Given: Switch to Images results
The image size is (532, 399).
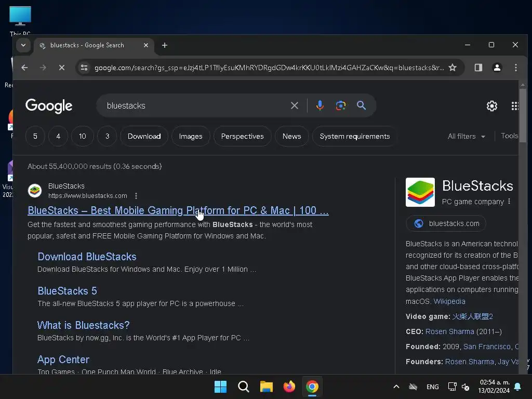Looking at the screenshot, I should (191, 136).
